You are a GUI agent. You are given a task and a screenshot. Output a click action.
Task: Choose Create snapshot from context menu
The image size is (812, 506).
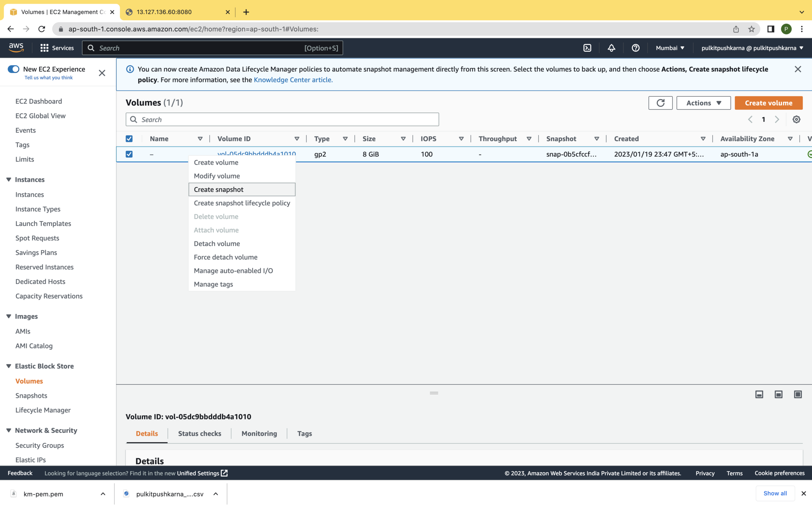(219, 189)
